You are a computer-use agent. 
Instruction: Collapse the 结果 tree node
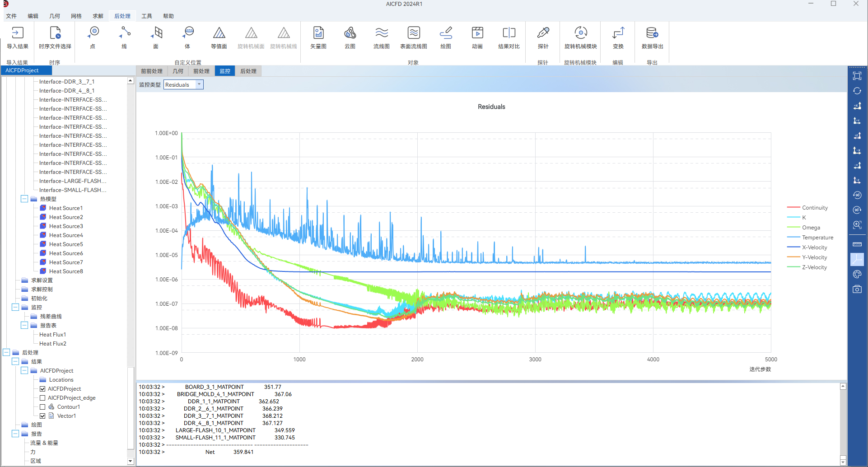(x=15, y=361)
